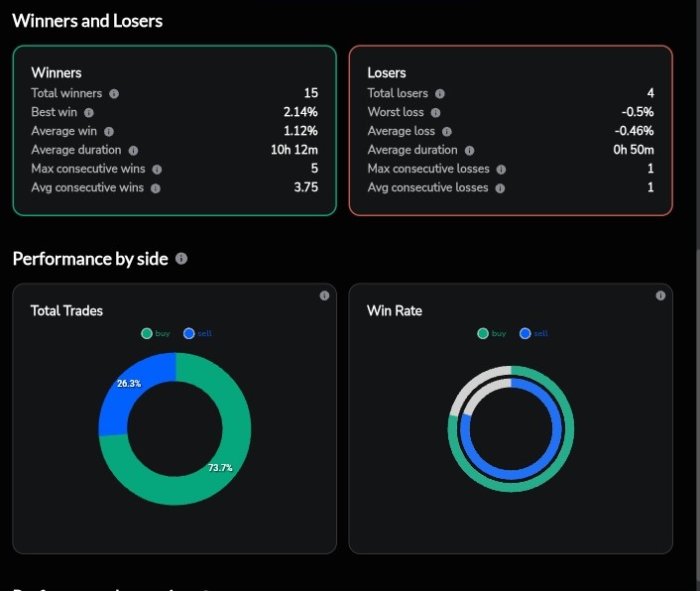
Task: Open info icon beside Avg consecutive losses
Action: click(x=500, y=188)
